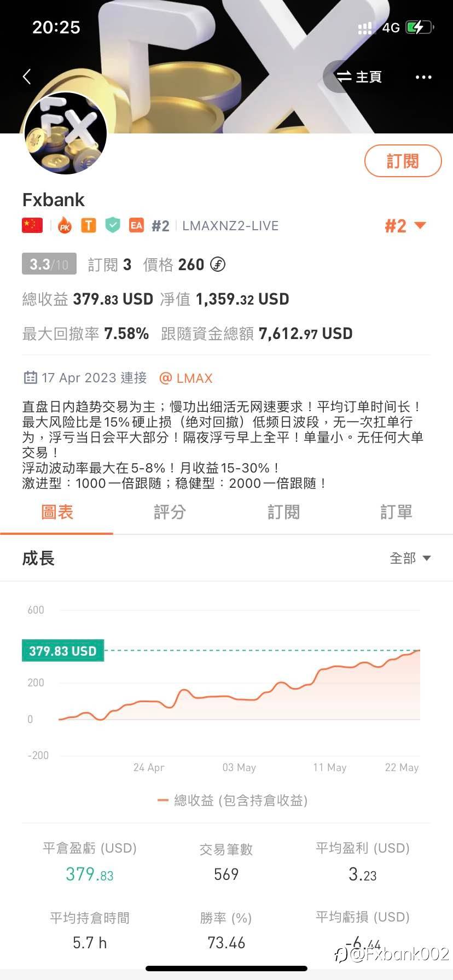Viewport: 453px width, 980px height.
Task: Switch to the 圖表 chart tab
Action: 57,512
